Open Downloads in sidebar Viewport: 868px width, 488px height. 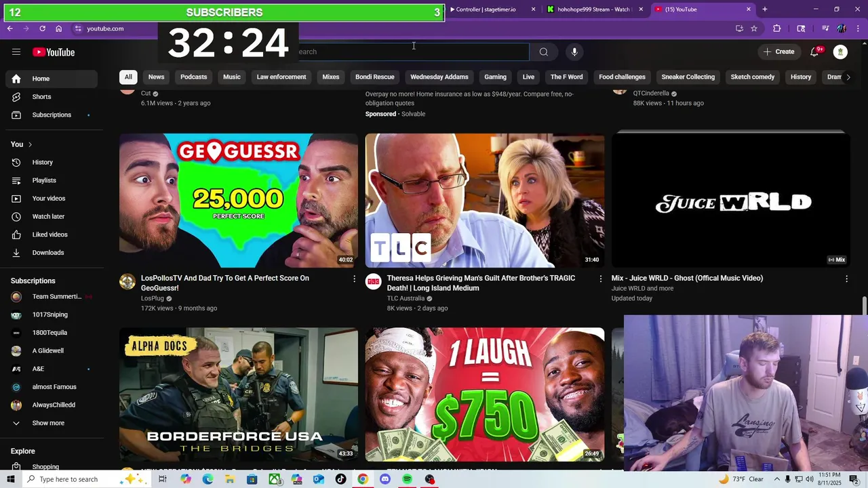tap(51, 253)
